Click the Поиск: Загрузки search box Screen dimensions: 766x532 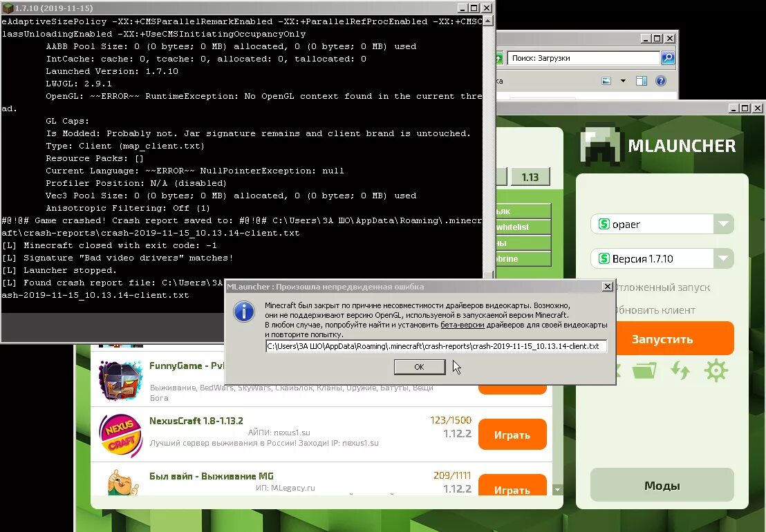pyautogui.click(x=583, y=58)
